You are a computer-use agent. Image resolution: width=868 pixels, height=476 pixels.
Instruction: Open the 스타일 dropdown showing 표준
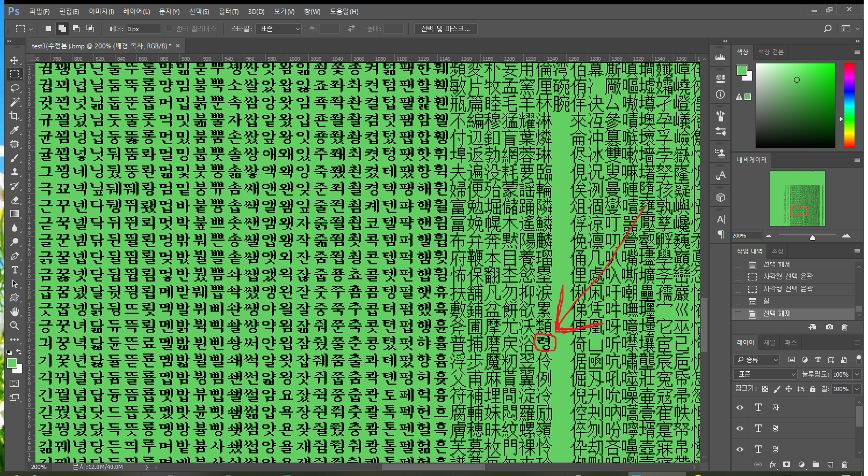click(x=279, y=28)
